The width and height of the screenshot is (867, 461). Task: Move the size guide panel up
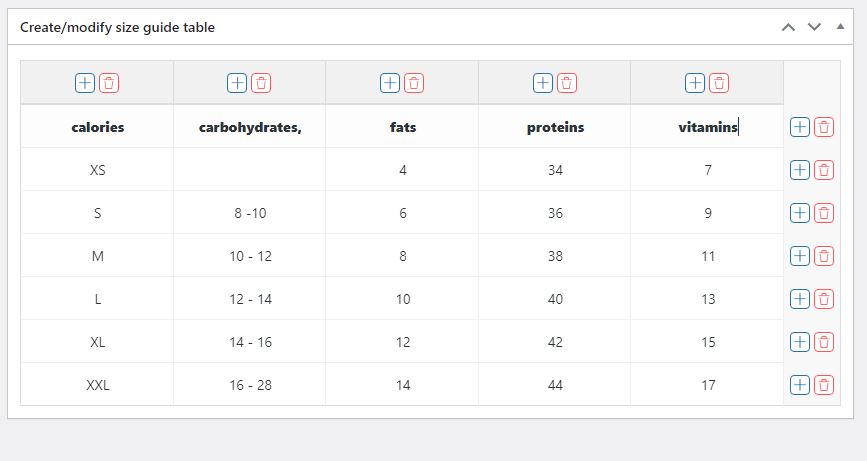788,27
